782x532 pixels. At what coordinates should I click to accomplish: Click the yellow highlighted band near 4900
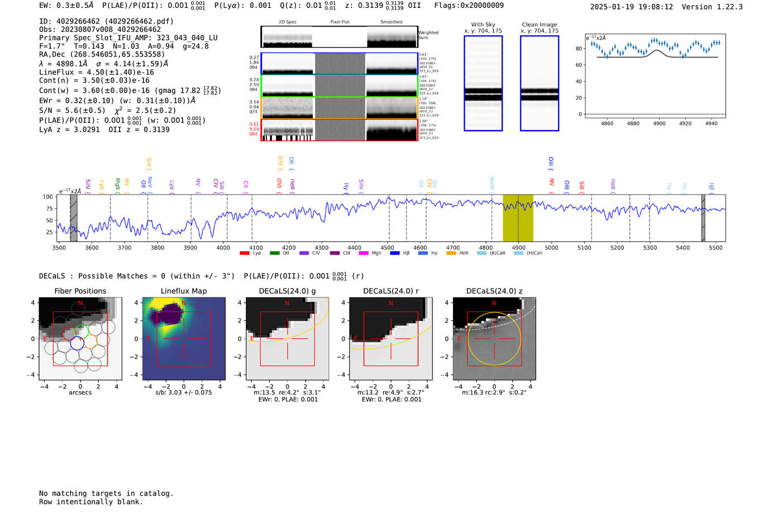tap(518, 218)
